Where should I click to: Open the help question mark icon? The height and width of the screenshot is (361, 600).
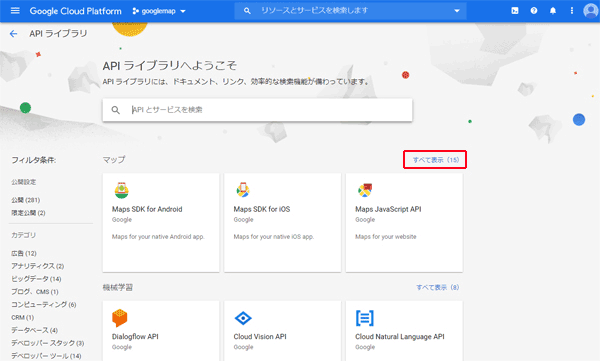coord(534,11)
